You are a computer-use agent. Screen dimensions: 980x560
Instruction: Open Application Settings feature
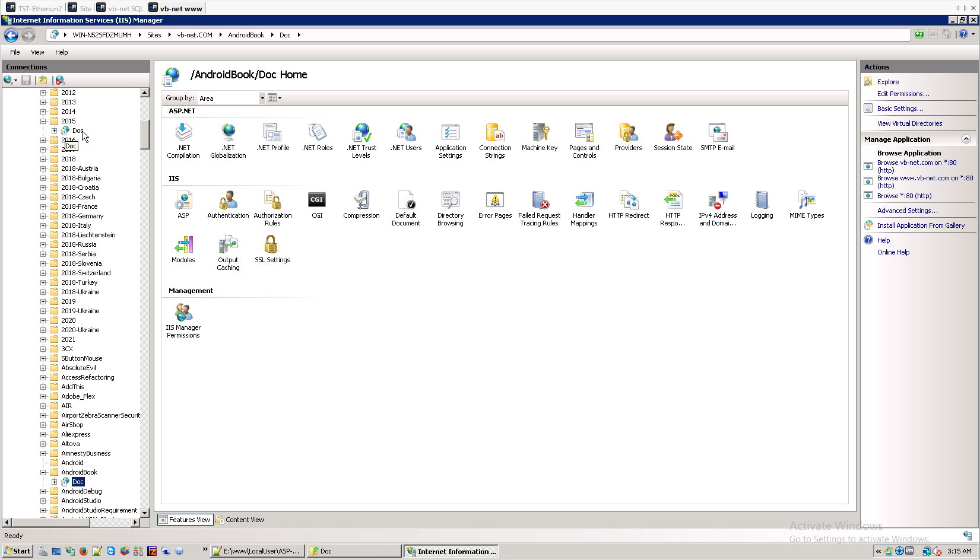point(451,141)
